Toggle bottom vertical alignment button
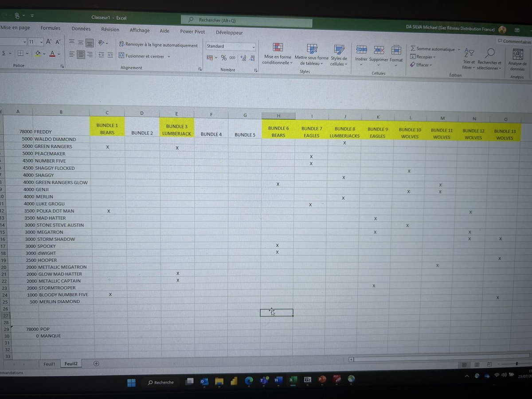 [90, 43]
